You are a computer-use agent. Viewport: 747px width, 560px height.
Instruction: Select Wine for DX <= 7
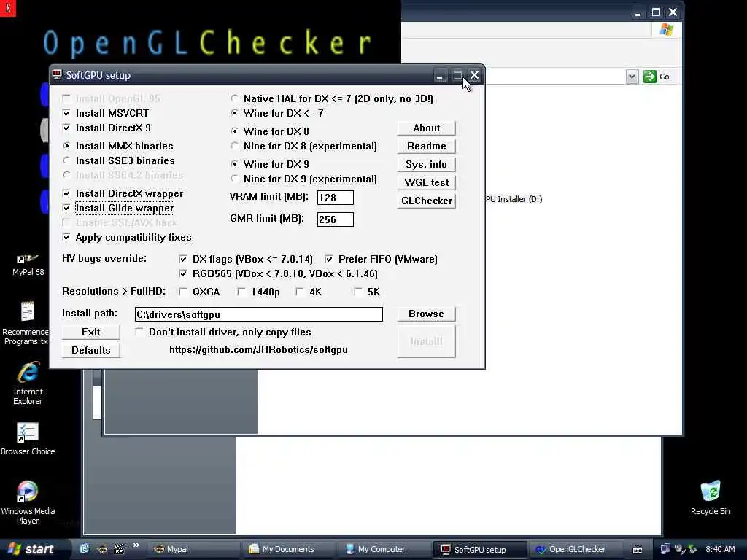point(234,113)
